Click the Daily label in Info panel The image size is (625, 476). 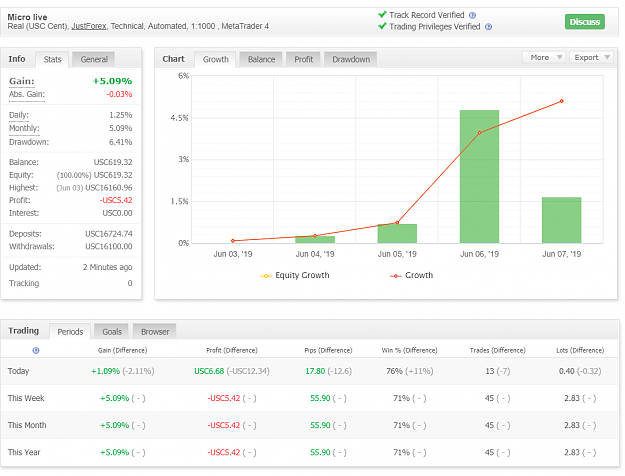pyautogui.click(x=19, y=115)
